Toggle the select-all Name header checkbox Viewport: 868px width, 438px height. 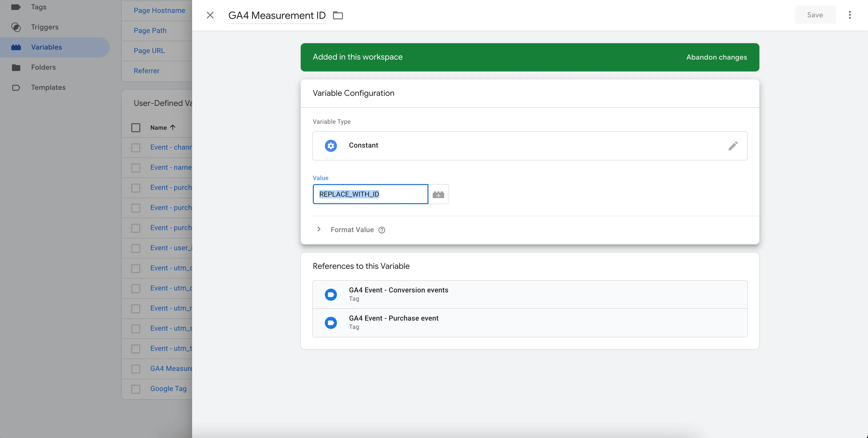pos(136,128)
